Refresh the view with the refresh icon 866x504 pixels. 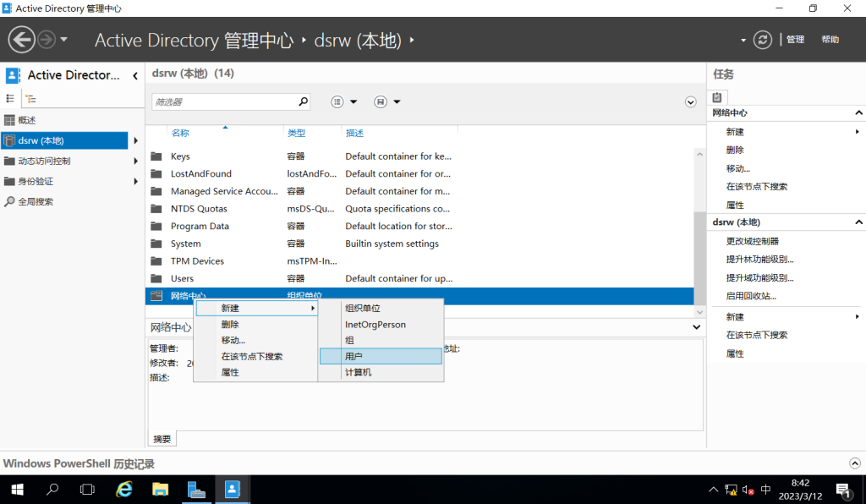[762, 40]
